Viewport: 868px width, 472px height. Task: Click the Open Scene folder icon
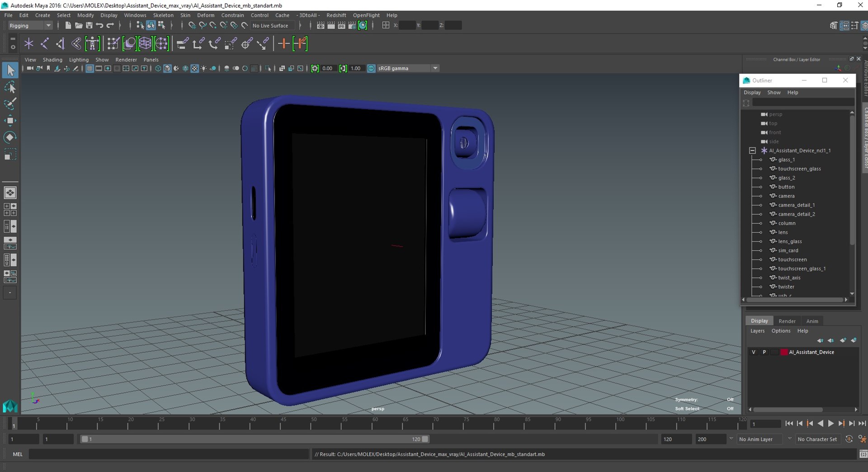pos(78,25)
